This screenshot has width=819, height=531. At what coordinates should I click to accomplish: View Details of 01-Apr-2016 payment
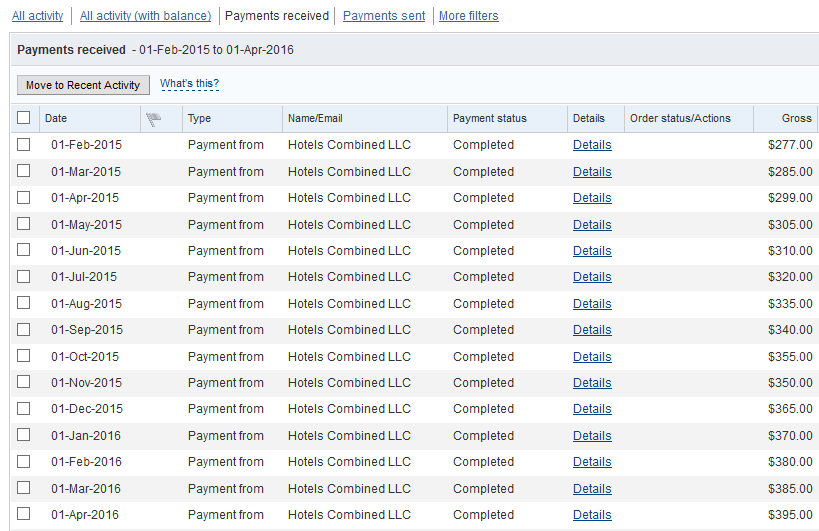pos(592,515)
